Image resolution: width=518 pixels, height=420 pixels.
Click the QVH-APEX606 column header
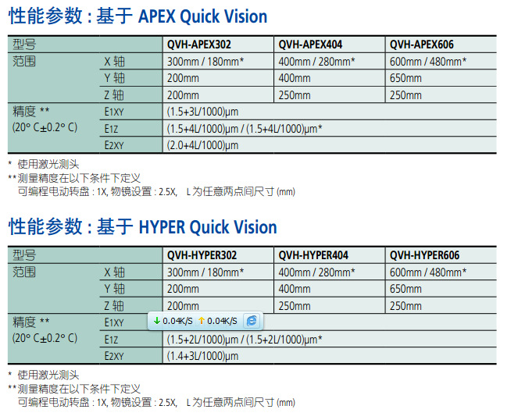coord(421,44)
